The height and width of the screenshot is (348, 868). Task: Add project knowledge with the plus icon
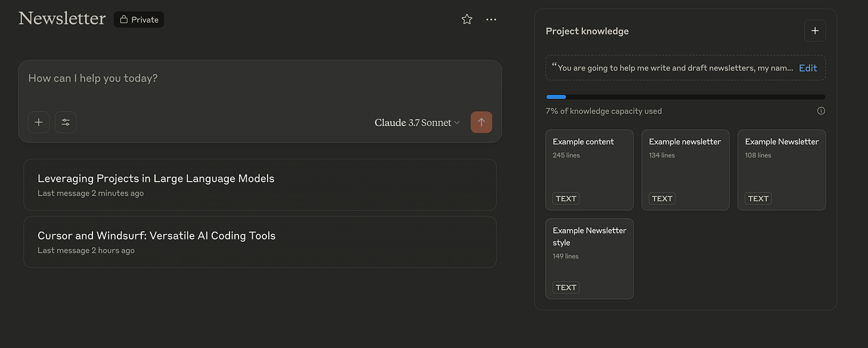[x=815, y=31]
